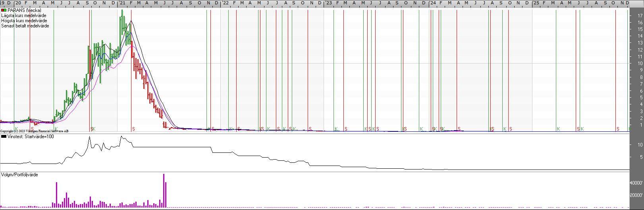Screen dimensions: 644x210
Task: Click the 'Volym/Portföljvärde' panel label
Action: [20, 175]
